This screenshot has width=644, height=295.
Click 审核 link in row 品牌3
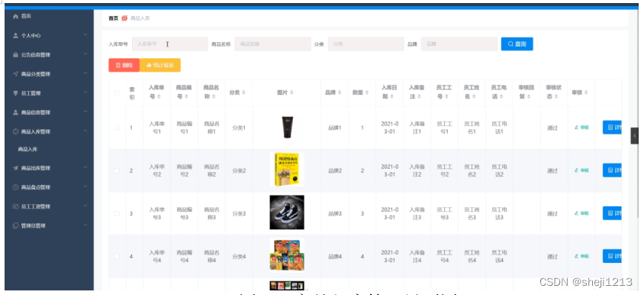[581, 213]
